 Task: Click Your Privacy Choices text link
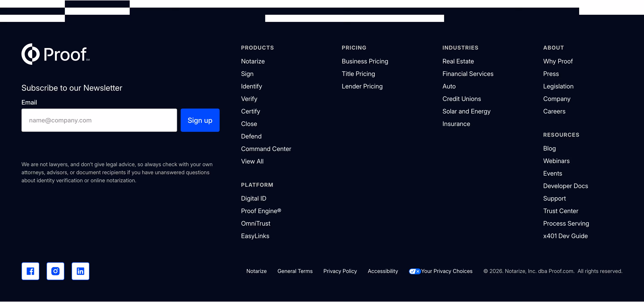447,271
